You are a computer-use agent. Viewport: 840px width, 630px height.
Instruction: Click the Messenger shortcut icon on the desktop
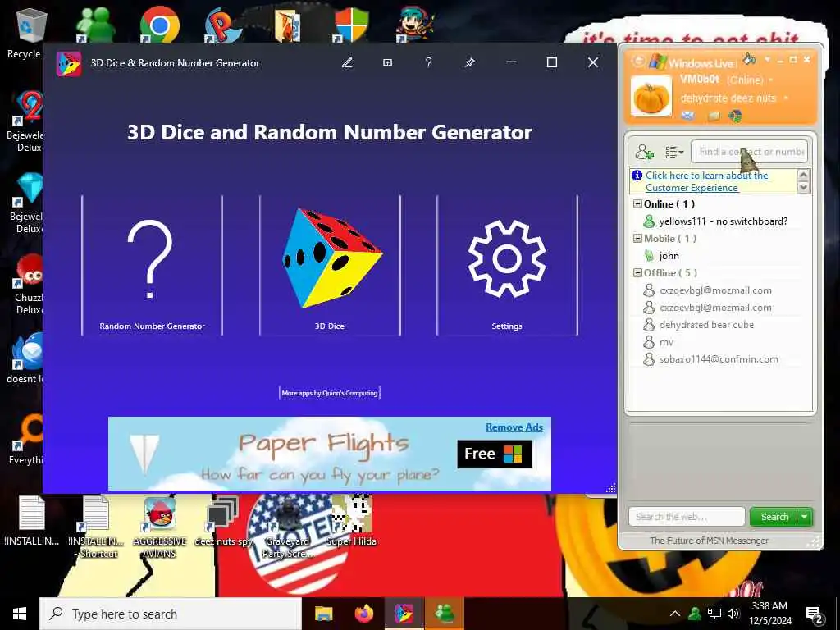[x=95, y=24]
